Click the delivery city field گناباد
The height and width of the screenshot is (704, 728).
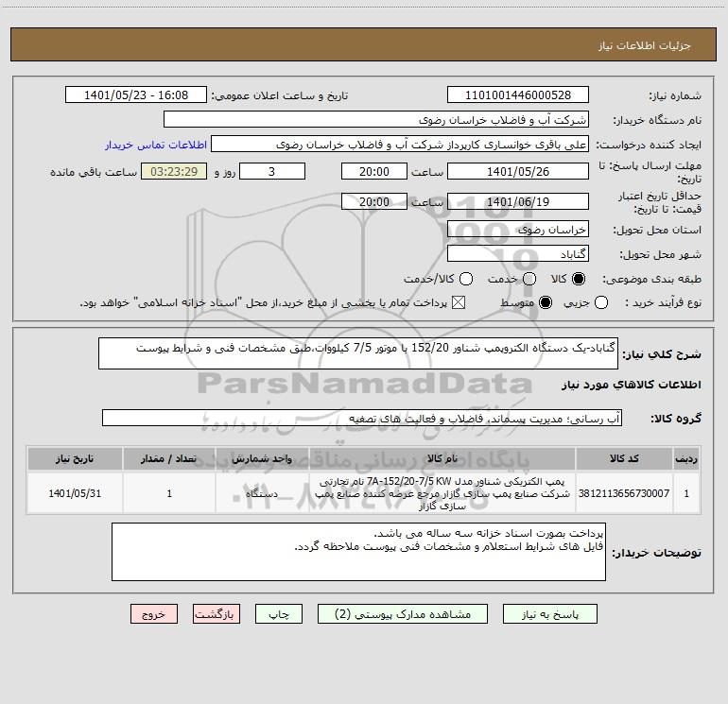pyautogui.click(x=518, y=253)
